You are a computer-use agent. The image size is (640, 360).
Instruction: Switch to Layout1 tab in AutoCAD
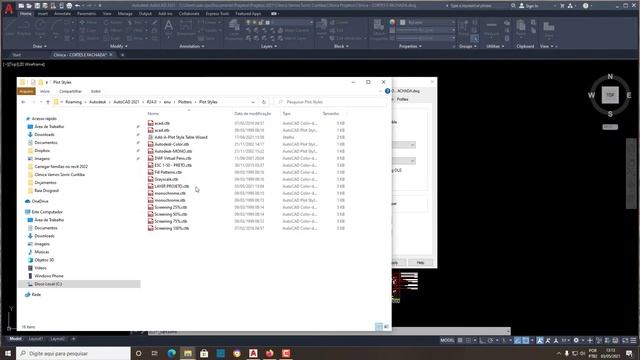[x=36, y=339]
